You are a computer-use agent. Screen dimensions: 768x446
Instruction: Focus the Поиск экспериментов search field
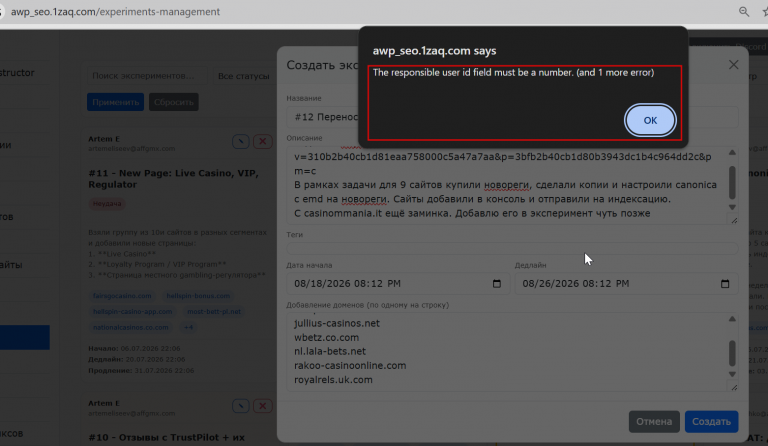(147, 76)
